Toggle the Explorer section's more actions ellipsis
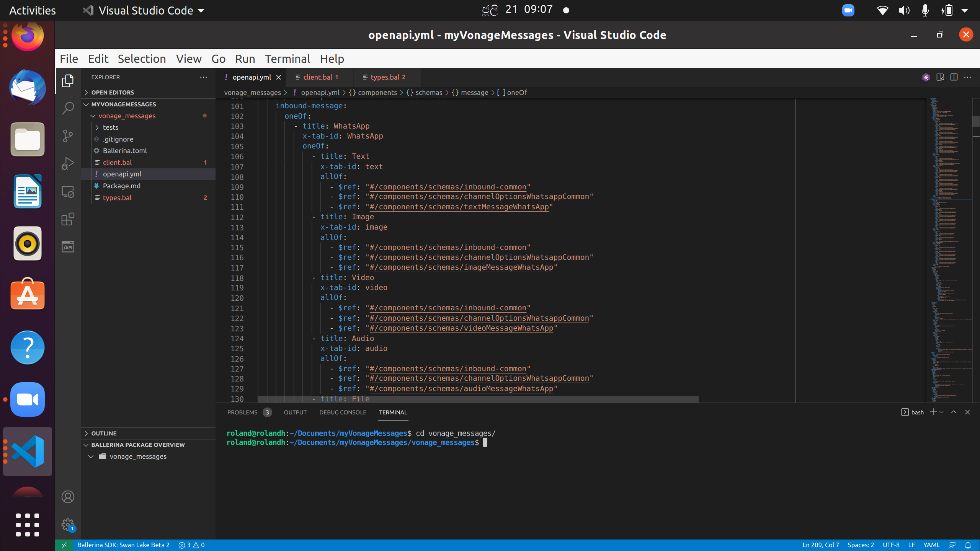The width and height of the screenshot is (980, 551). (203, 77)
